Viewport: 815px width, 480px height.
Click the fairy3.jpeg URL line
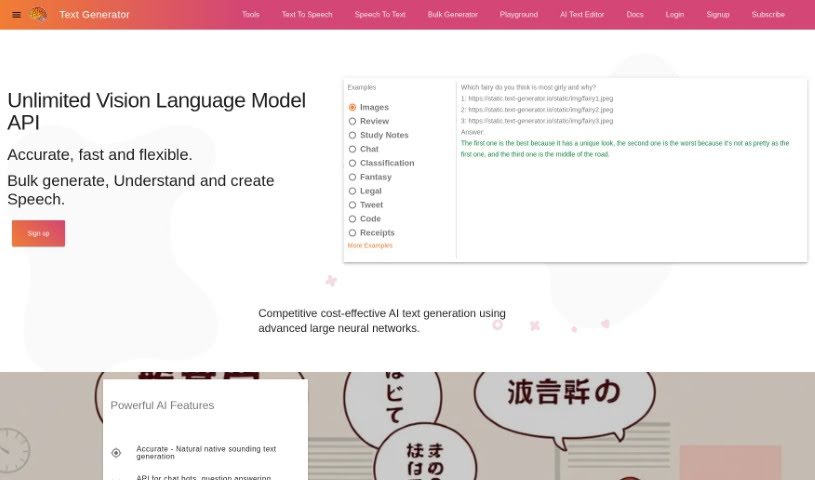[x=537, y=121]
